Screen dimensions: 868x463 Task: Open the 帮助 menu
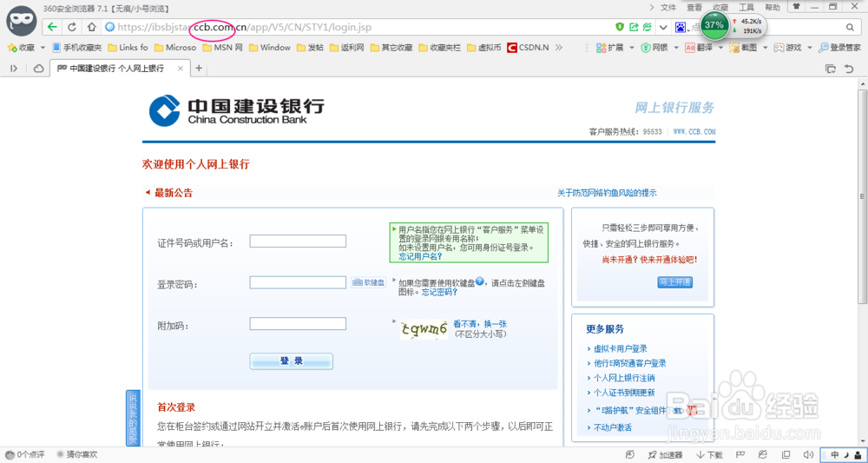coord(773,8)
